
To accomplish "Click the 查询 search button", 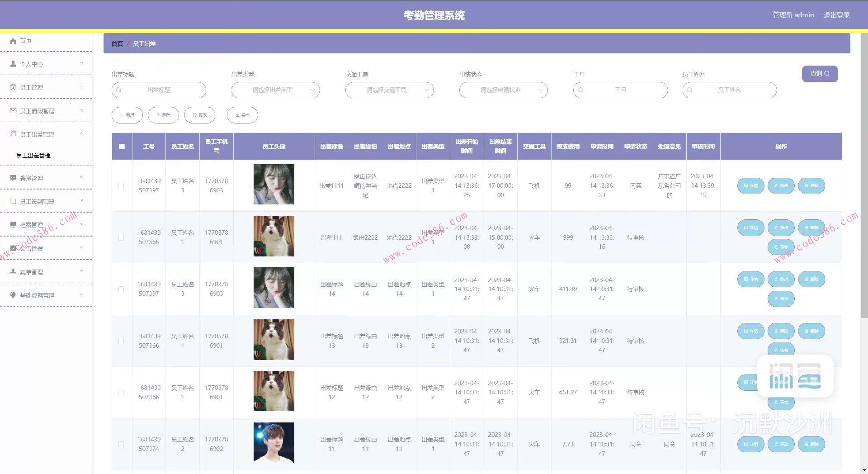I will click(820, 74).
